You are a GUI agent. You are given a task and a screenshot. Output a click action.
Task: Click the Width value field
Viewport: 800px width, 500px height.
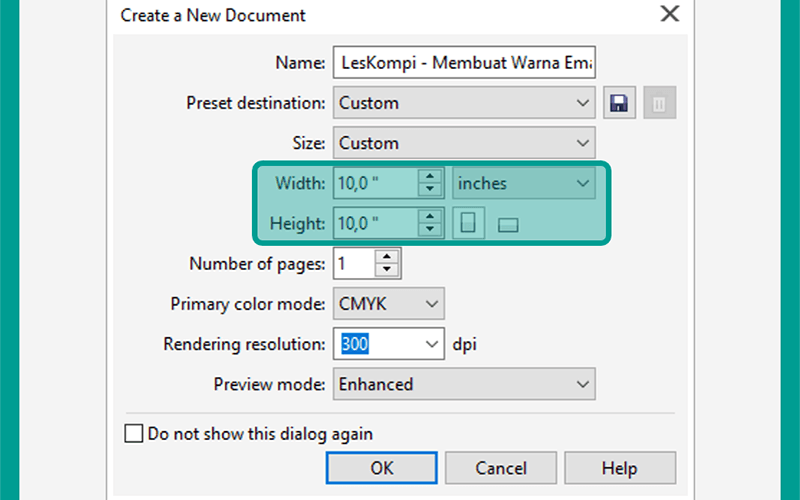377,183
